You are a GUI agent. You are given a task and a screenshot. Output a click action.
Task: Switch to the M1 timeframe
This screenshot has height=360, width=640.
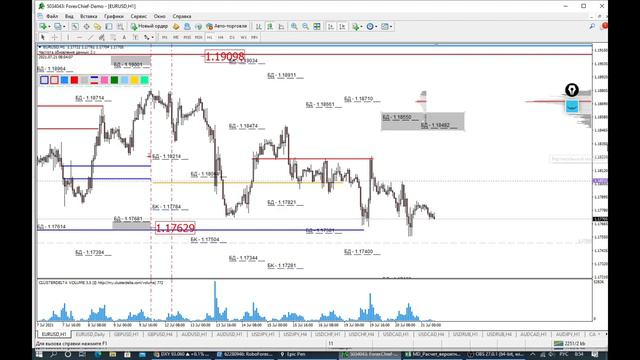[x=164, y=37]
